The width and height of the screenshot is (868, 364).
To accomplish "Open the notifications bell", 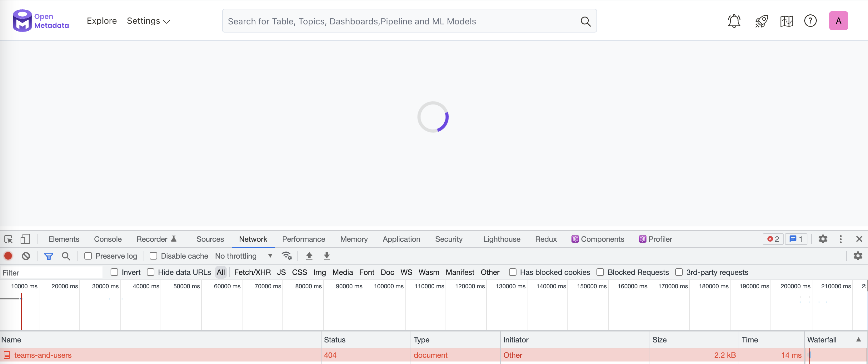I will coord(734,21).
